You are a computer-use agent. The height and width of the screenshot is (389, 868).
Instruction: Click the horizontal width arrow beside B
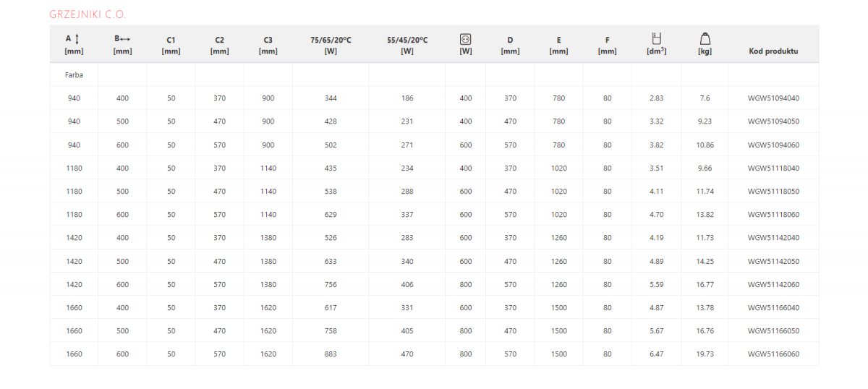point(126,40)
